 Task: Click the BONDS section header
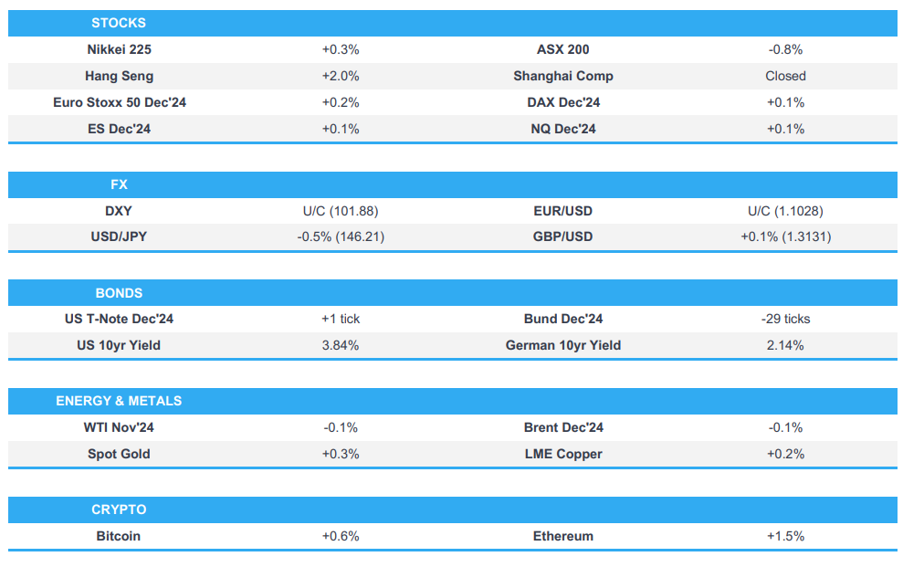point(119,293)
